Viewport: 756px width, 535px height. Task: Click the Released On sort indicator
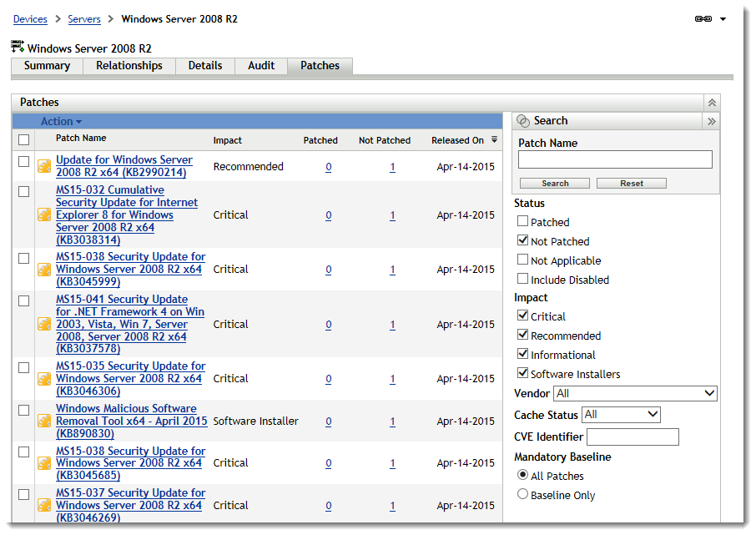pos(494,139)
